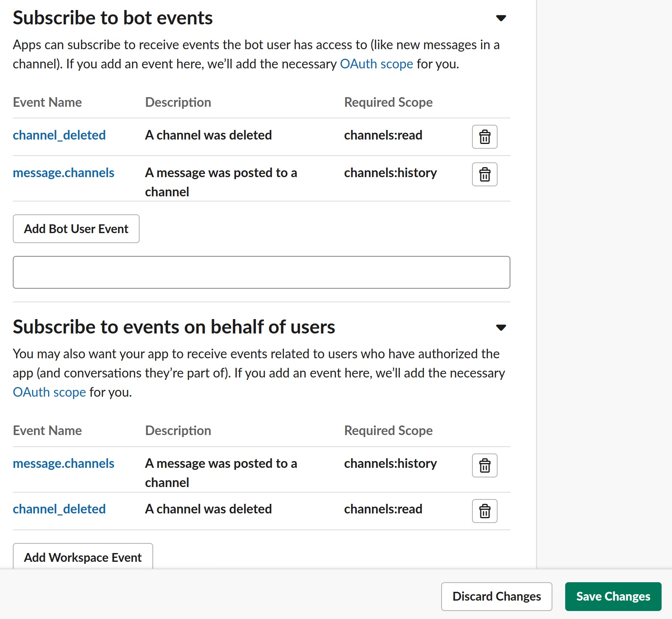Delete message.channels from the user events table
This screenshot has height=619, width=672.
click(x=484, y=465)
